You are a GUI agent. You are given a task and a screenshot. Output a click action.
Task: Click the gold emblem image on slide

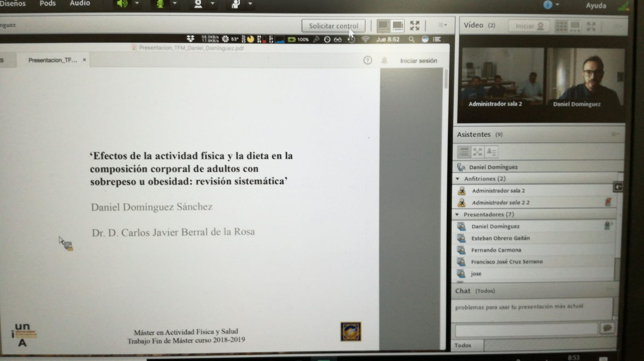click(351, 332)
